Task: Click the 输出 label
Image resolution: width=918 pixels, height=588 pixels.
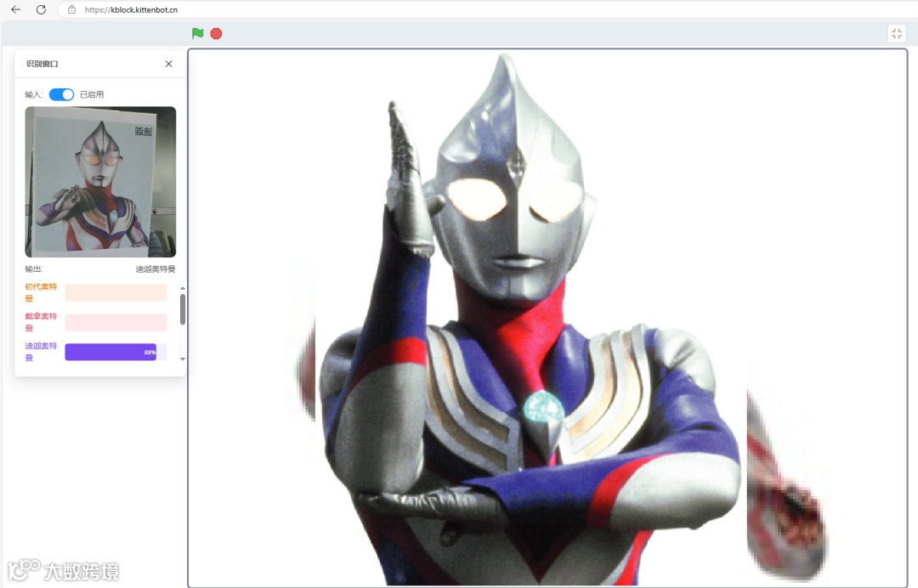Action: coord(34,269)
